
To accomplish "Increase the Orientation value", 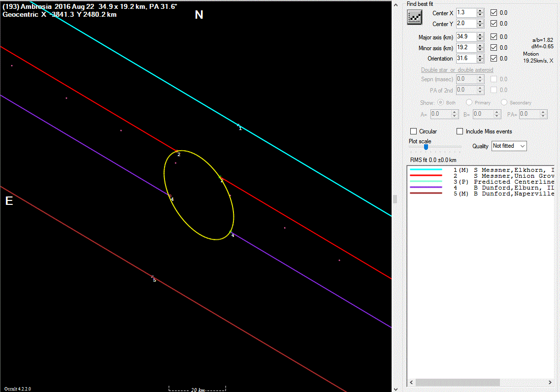I will pos(480,56).
